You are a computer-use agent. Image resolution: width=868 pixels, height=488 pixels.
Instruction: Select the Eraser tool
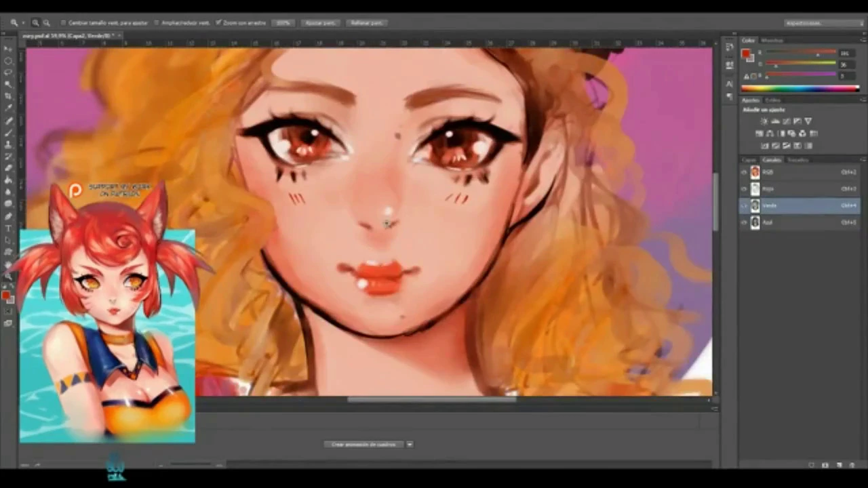pyautogui.click(x=8, y=168)
